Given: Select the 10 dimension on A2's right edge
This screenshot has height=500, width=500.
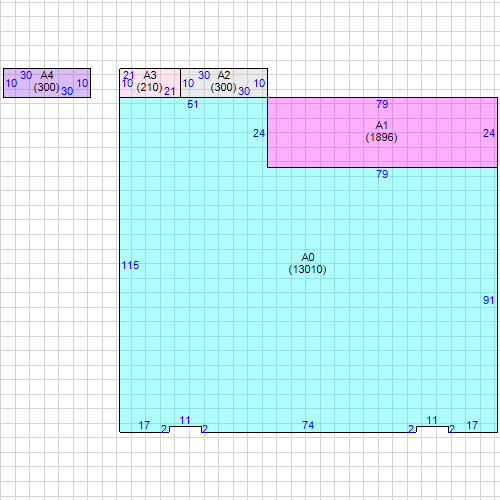Looking at the screenshot, I should pos(259,83).
